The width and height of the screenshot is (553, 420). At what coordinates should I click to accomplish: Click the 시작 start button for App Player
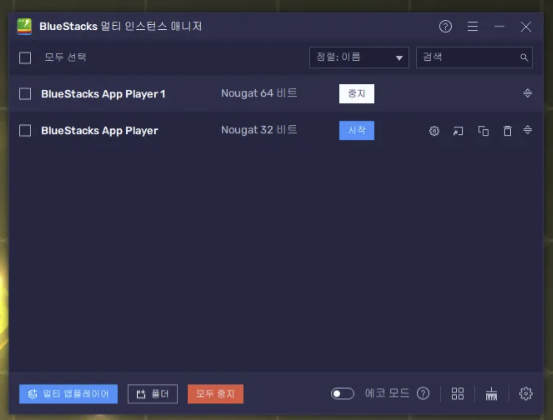(x=357, y=130)
